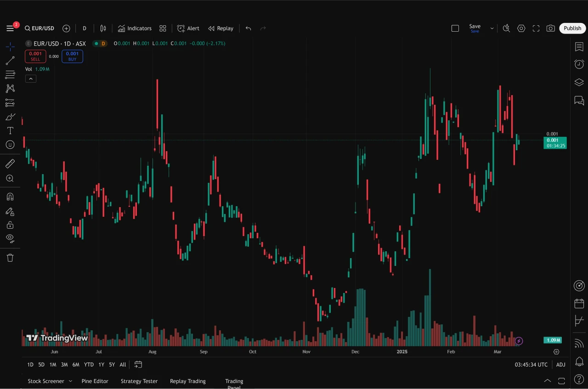Viewport: 588px width, 389px height.
Task: Toggle lock all drawing tools
Action: coord(10,225)
